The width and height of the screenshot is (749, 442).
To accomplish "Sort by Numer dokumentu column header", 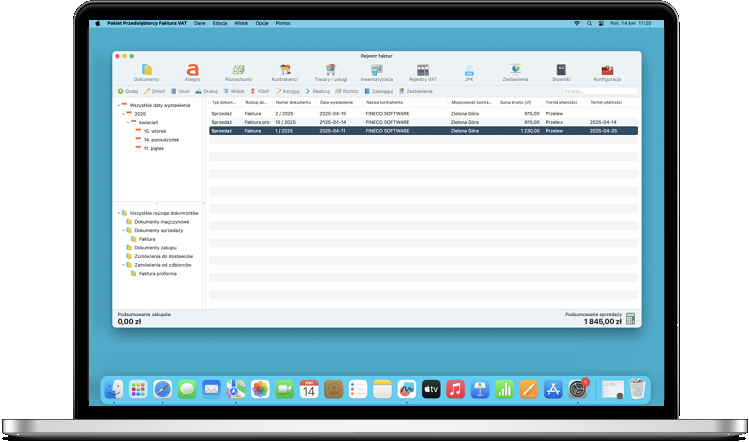I will point(293,102).
